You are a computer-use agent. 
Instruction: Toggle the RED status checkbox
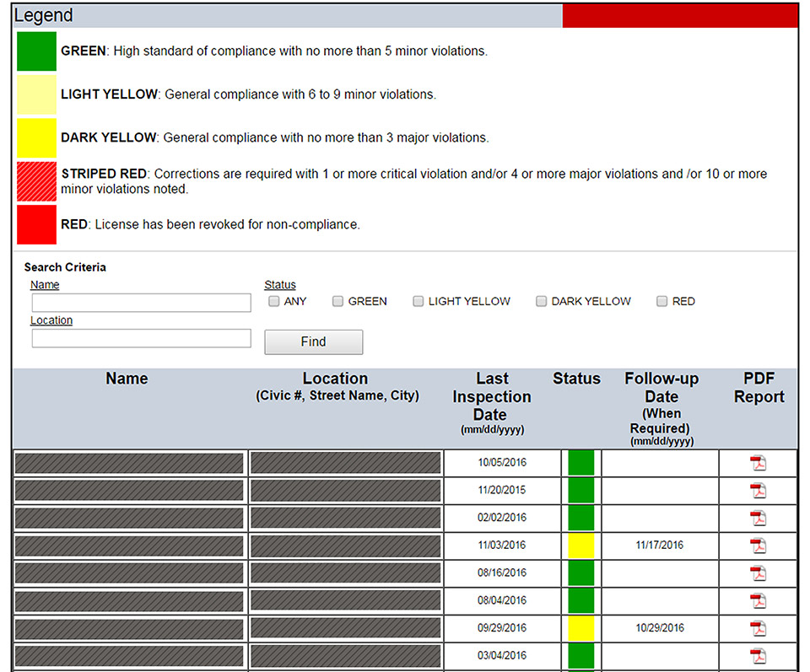[x=662, y=301]
